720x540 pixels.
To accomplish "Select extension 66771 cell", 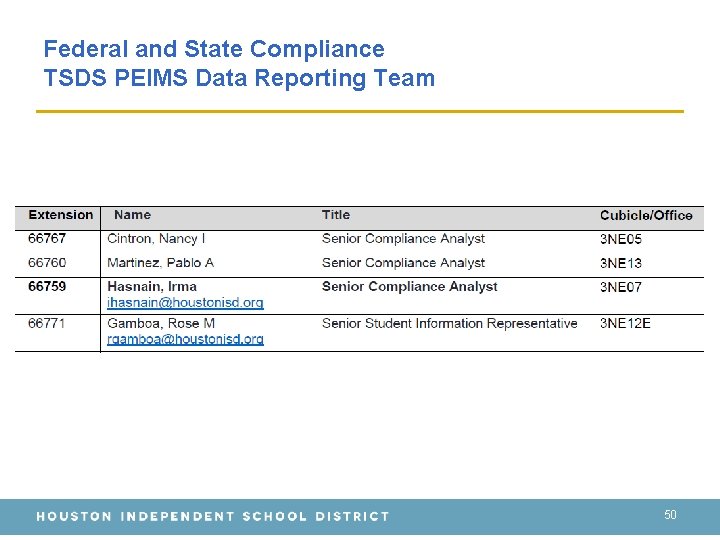I will coord(47,324).
